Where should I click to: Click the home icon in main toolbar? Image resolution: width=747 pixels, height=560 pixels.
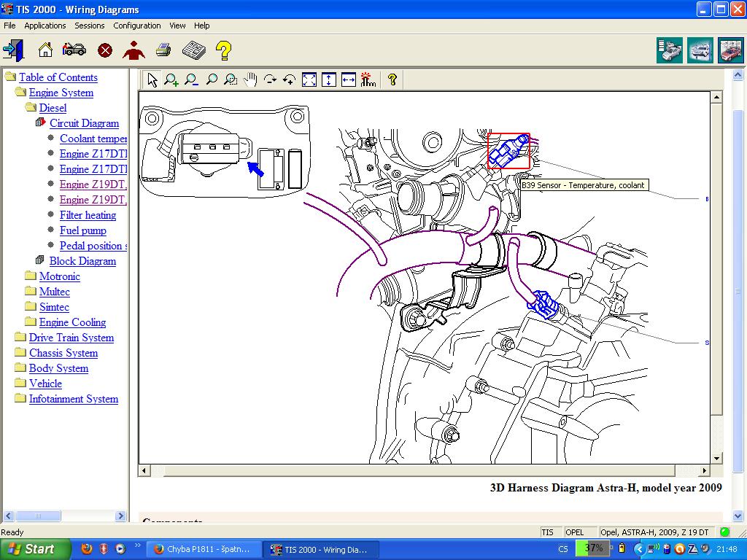tap(45, 50)
